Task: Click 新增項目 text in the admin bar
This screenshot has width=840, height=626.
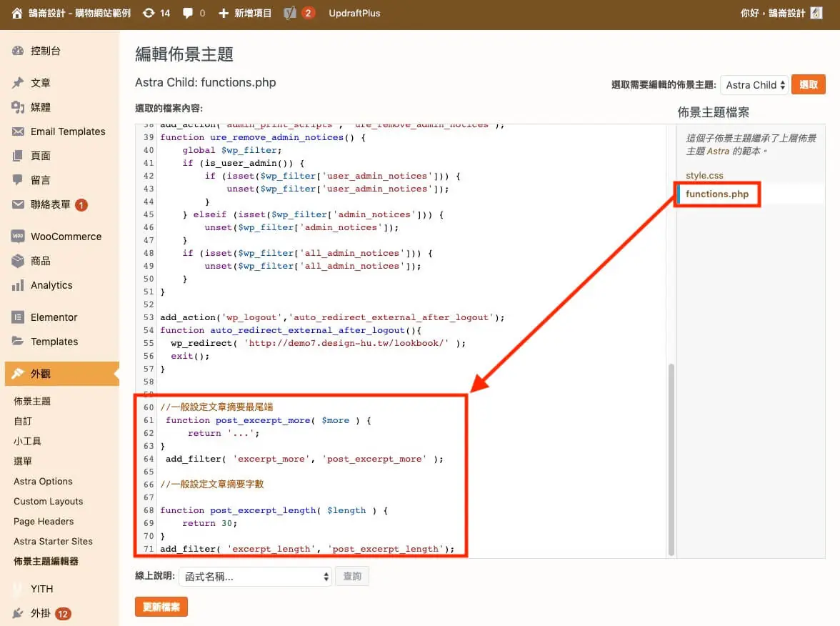Action: coord(253,14)
